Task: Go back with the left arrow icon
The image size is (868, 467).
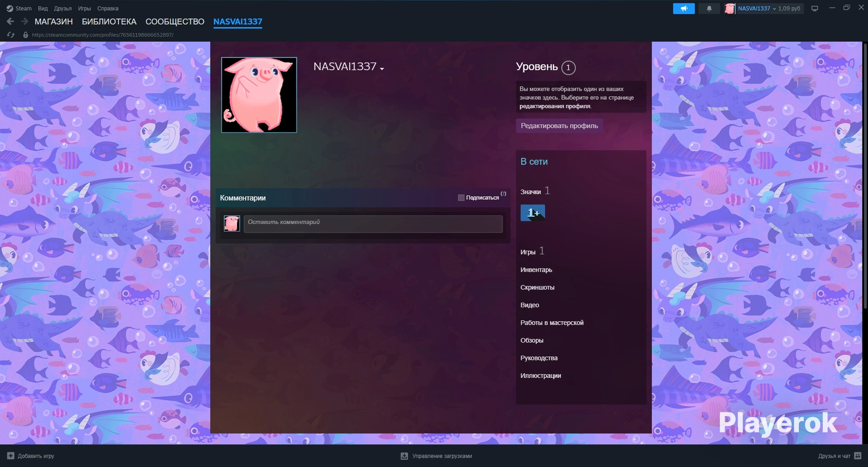Action: tap(10, 21)
